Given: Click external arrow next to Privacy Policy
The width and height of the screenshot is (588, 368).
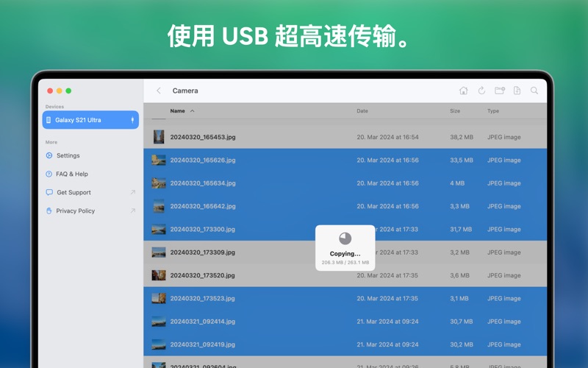Looking at the screenshot, I should tap(132, 210).
